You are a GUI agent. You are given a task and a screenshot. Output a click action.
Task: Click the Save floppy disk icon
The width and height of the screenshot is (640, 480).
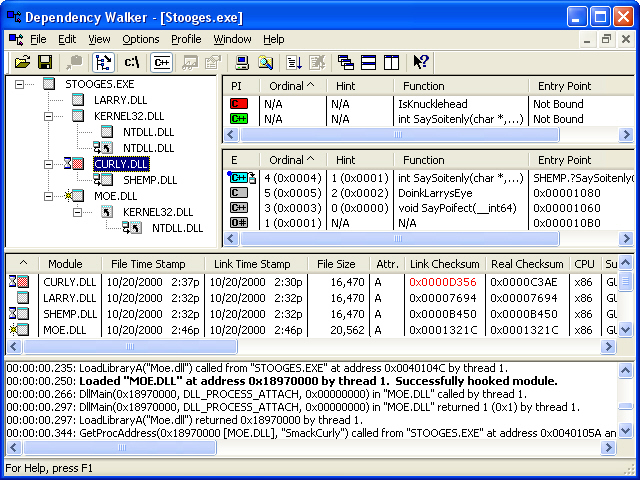click(45, 62)
